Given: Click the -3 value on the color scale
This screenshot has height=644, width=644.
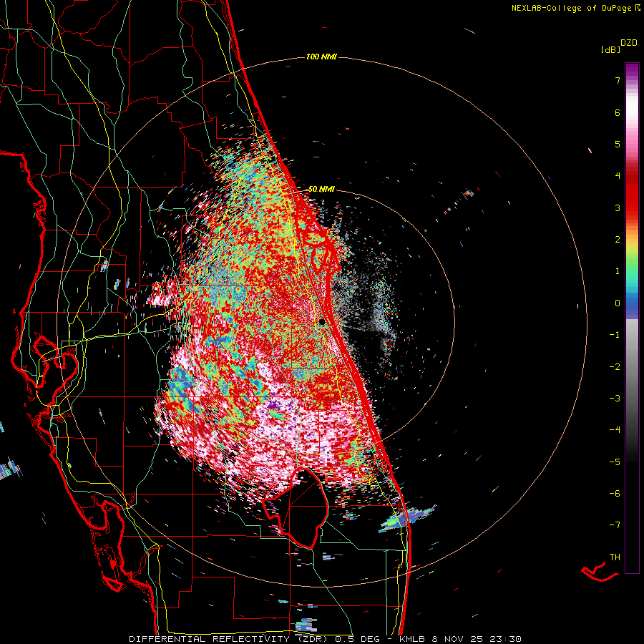Looking at the screenshot, I should 615,398.
